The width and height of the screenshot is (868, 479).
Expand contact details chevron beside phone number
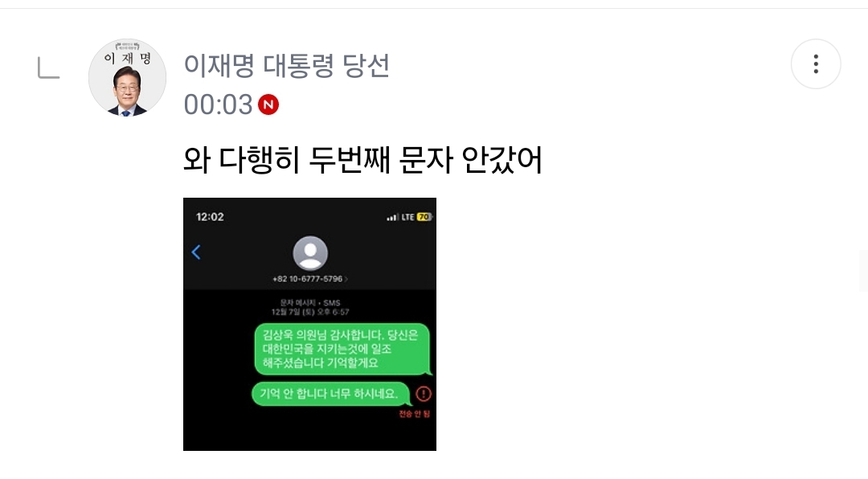(346, 279)
